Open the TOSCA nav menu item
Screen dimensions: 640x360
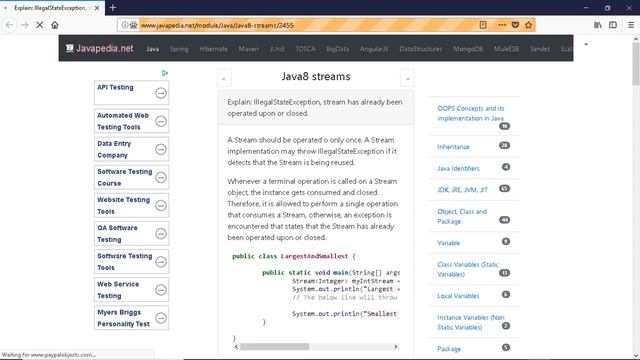305,49
